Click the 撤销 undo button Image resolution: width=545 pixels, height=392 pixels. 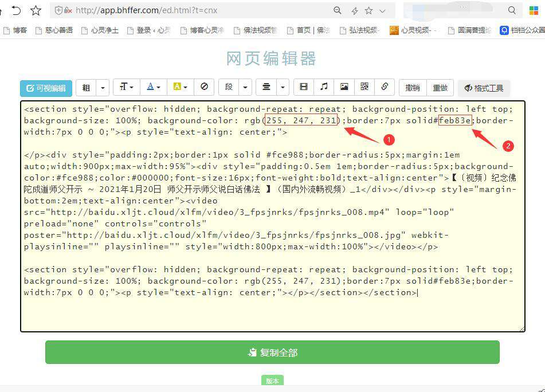tap(413, 88)
